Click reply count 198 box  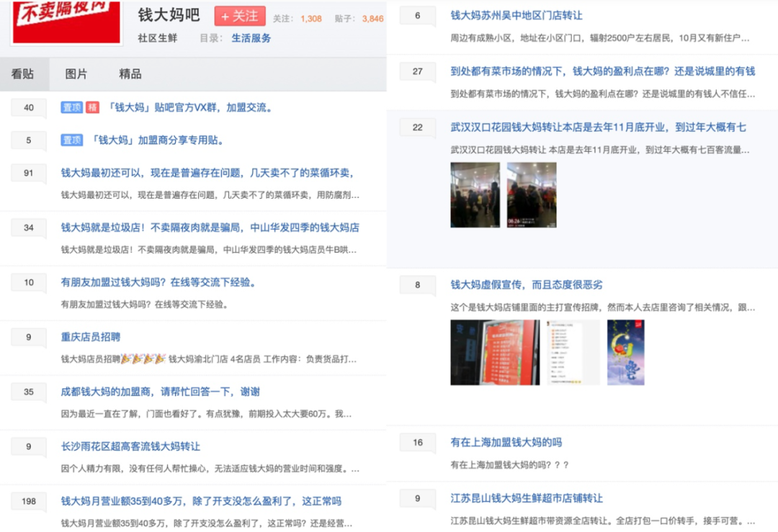29,501
